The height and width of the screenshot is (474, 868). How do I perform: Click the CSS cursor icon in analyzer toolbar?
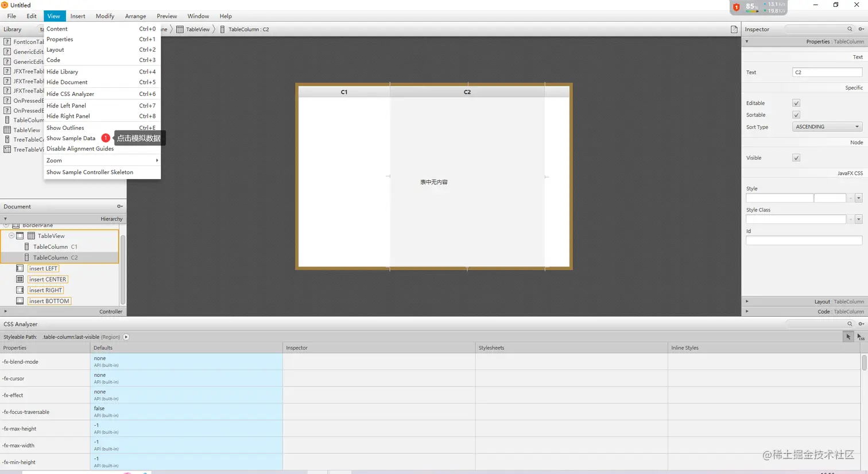(x=861, y=337)
